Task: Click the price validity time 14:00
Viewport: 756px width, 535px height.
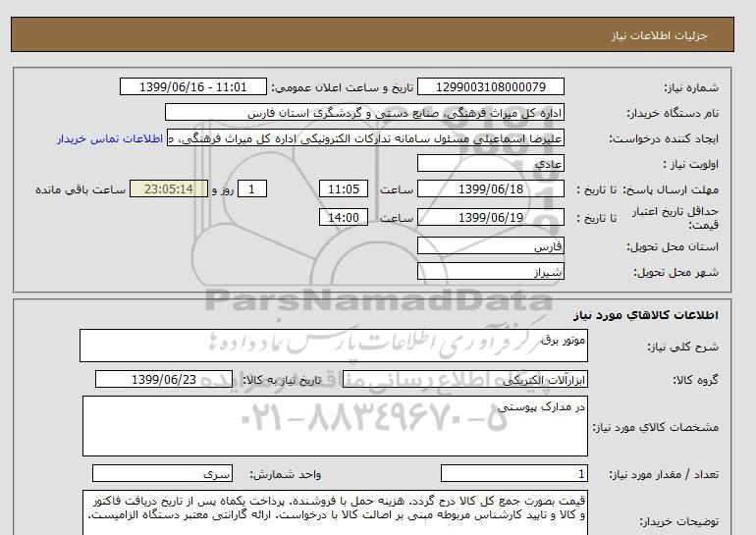Action: click(344, 217)
